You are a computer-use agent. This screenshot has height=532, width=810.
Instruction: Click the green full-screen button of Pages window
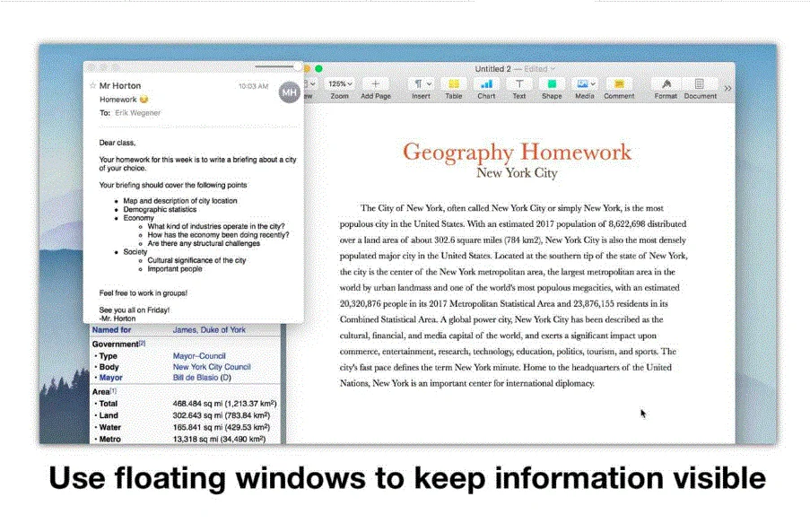pyautogui.click(x=318, y=69)
